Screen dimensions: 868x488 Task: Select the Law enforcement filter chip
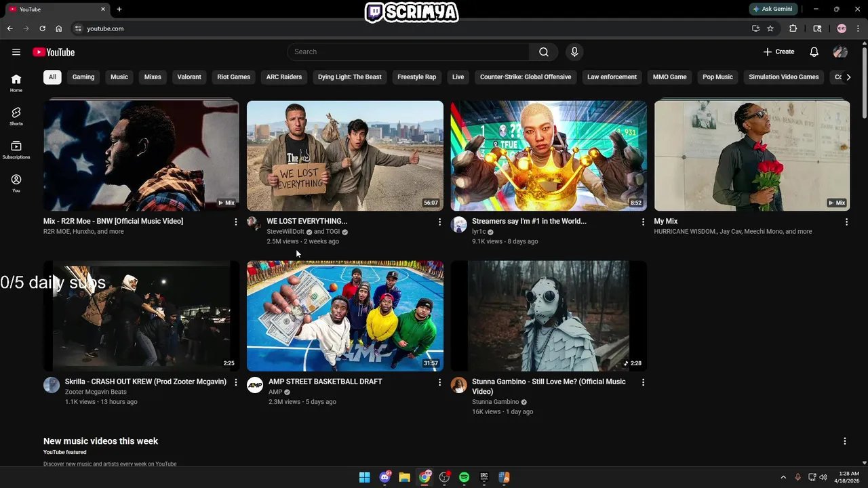[612, 77]
